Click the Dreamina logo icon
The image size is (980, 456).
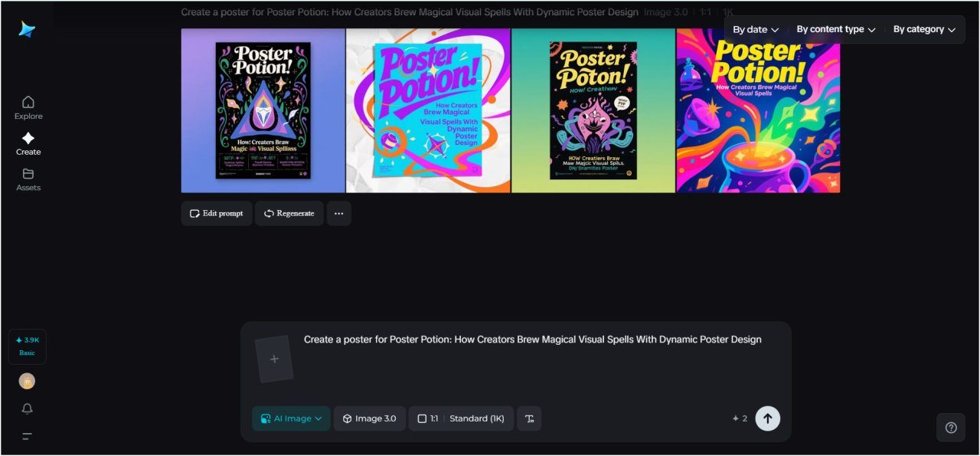point(28,29)
